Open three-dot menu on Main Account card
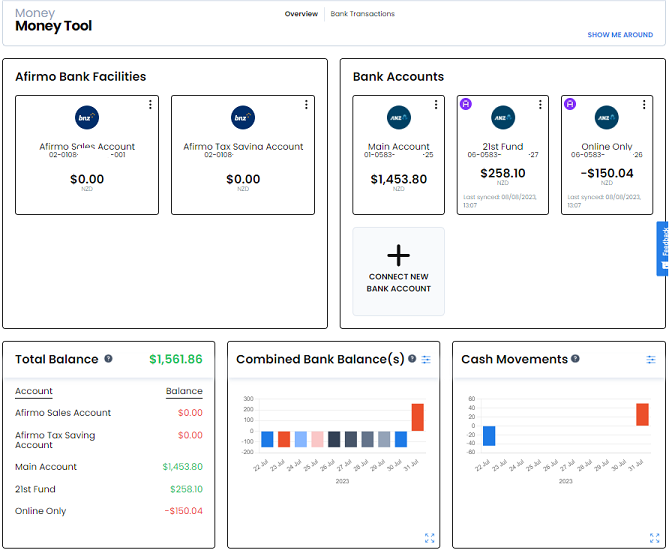The image size is (669, 552). 436,105
